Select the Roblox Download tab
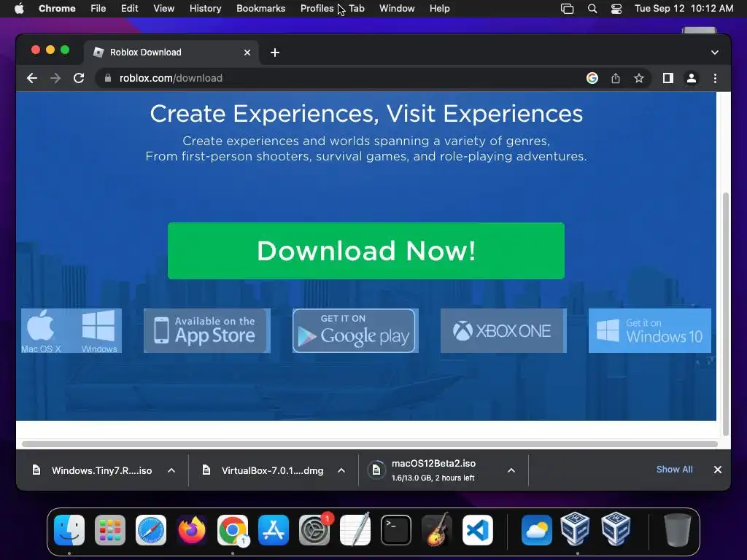Image resolution: width=747 pixels, height=560 pixels. (171, 52)
